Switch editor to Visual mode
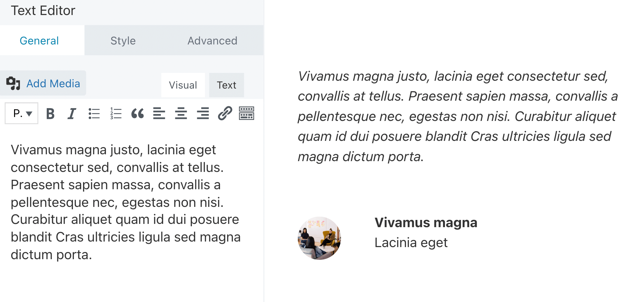Screen dimensions: 644x302 point(183,85)
